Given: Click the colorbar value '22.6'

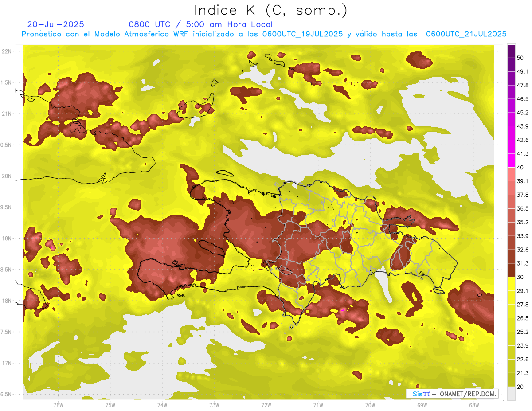Looking at the screenshot, I should [523, 360].
